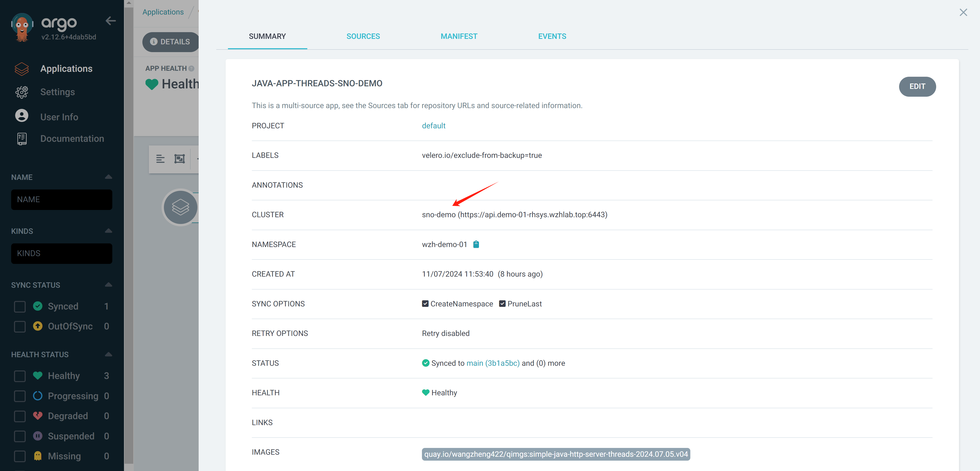
Task: Switch to network view toolbar icon
Action: [179, 159]
